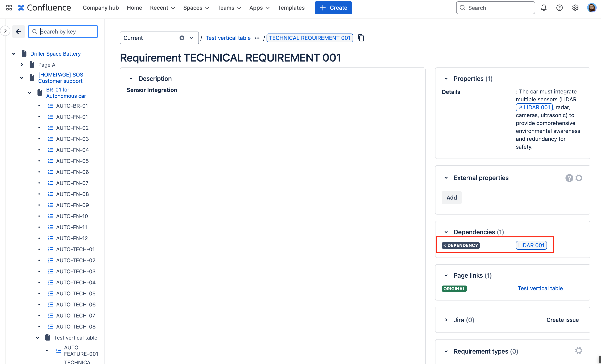Click the copy icon next to breadcrumb
Viewport: 601px width, 364px height.
tap(361, 38)
